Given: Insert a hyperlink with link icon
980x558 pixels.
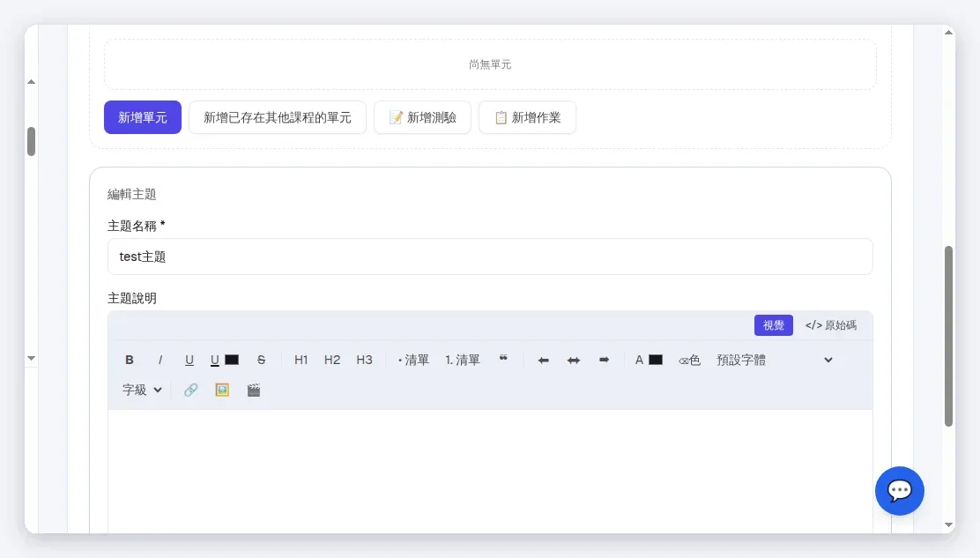Looking at the screenshot, I should (x=190, y=390).
